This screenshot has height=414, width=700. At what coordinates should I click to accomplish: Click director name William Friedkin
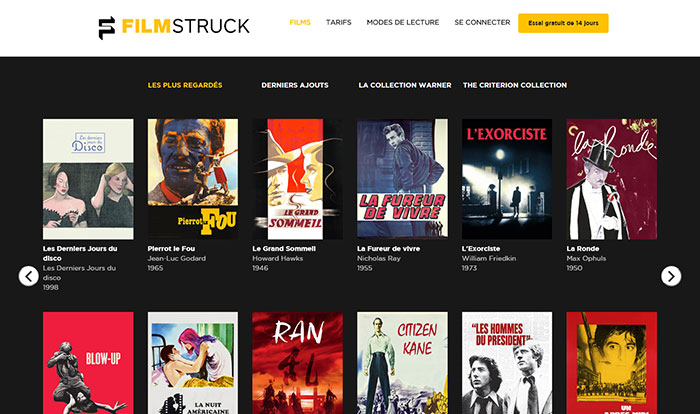489,259
